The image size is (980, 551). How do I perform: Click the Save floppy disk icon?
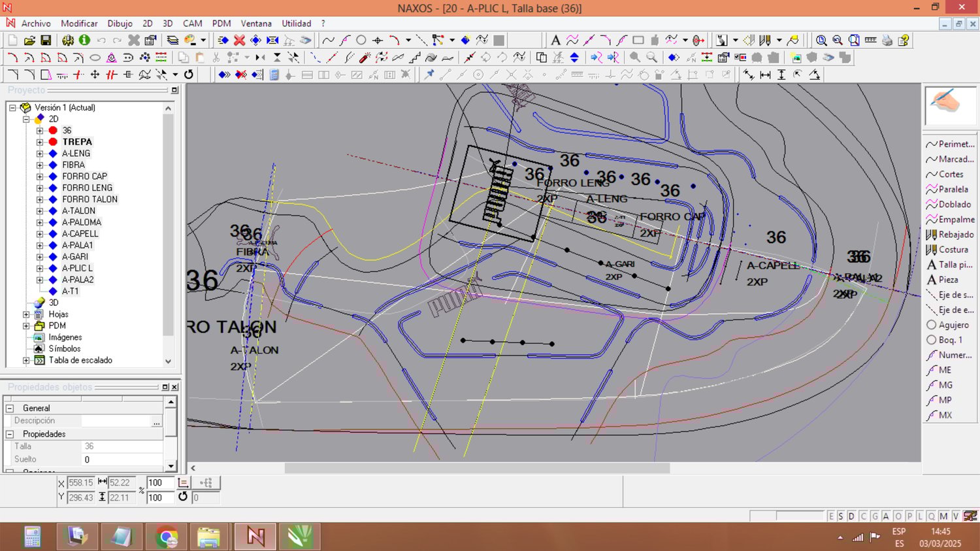click(46, 41)
